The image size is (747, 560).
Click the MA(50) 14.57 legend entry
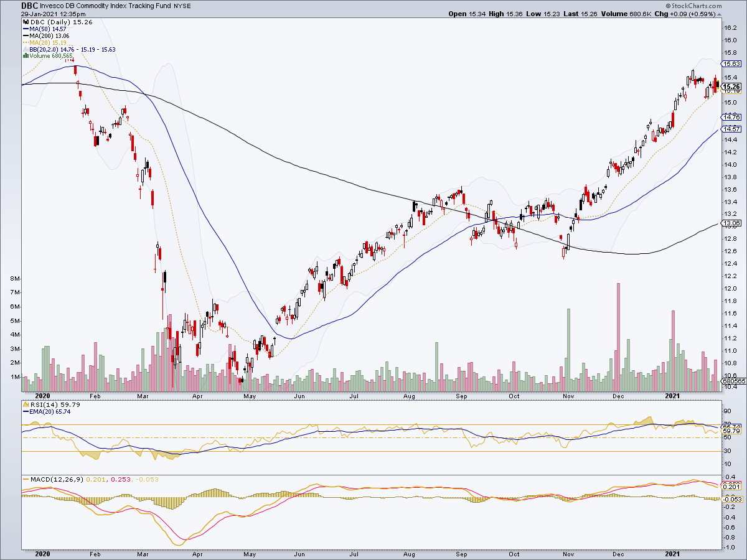click(48, 29)
